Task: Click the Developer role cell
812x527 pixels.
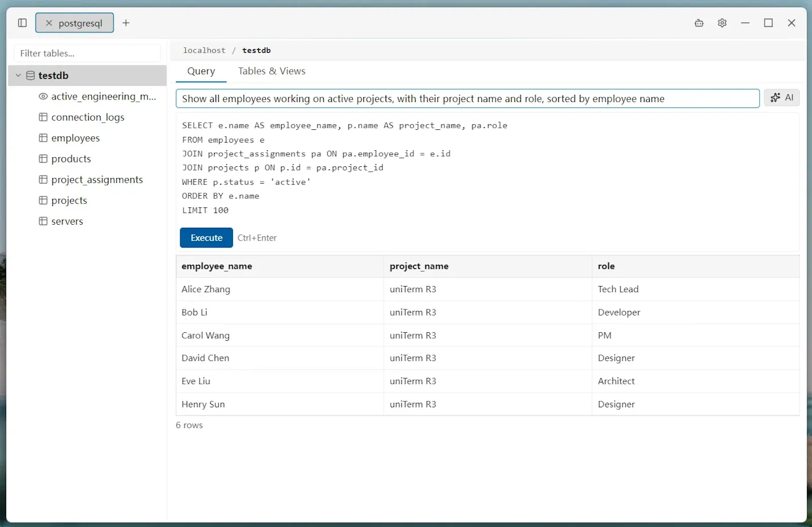Action: (695, 312)
